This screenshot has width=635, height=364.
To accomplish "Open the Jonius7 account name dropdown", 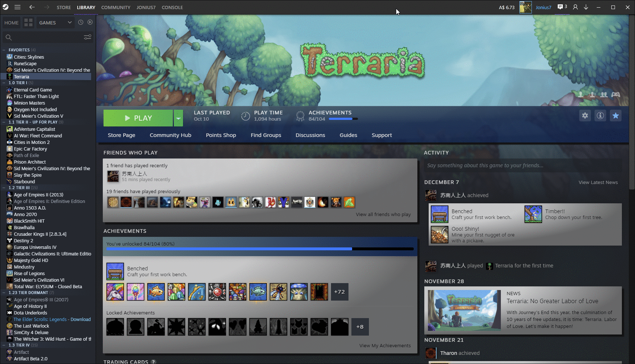I will coord(543,7).
